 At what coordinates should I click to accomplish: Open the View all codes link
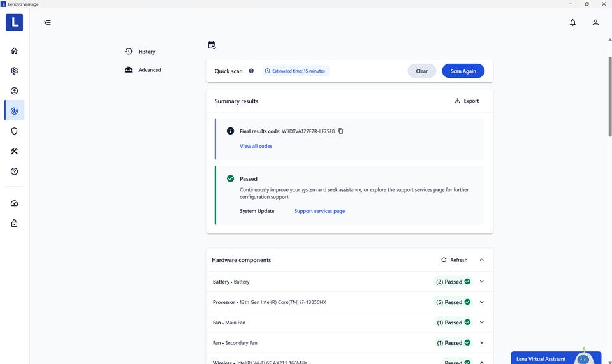[x=256, y=146]
